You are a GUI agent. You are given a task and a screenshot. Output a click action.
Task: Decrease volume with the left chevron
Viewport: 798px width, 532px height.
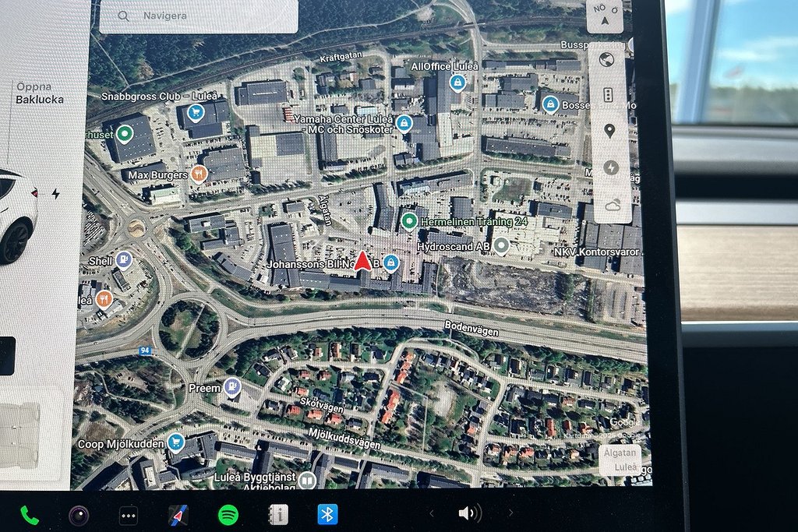click(432, 513)
